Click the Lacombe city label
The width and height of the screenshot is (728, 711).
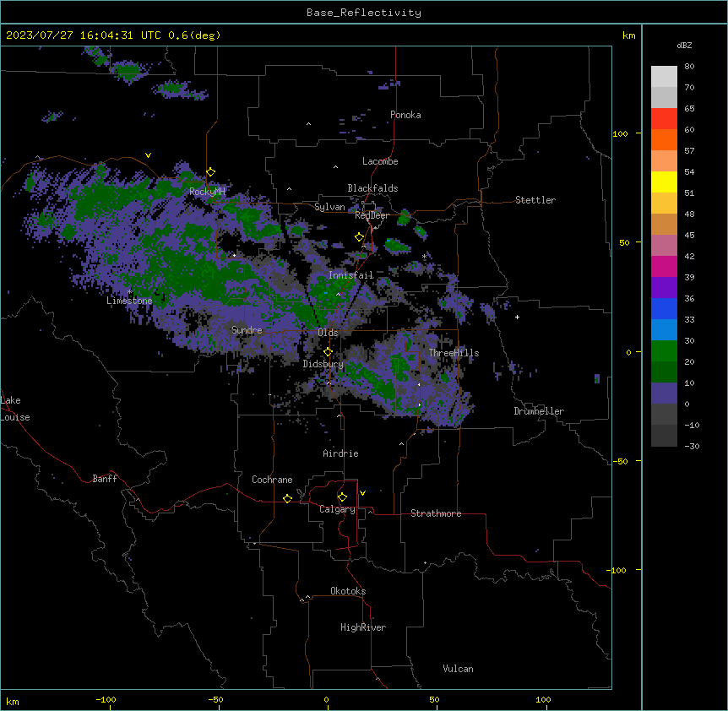click(x=380, y=161)
